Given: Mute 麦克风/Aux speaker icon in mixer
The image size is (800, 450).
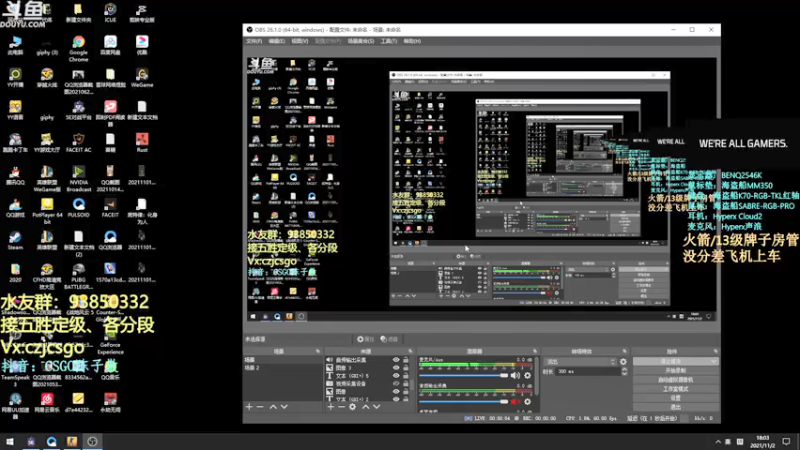Looking at the screenshot, I should click(515, 376).
